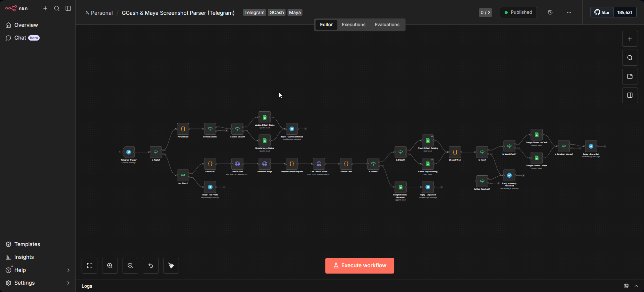This screenshot has width=644, height=292.
Task: Zoom in on the canvas
Action: 110,266
